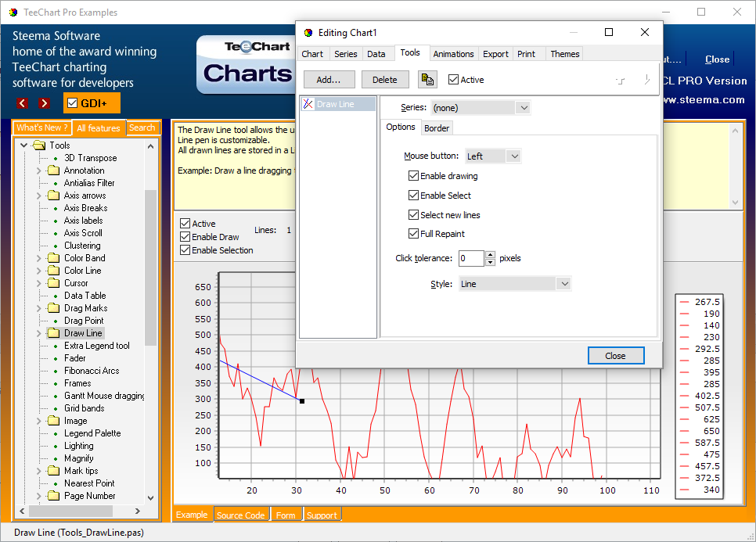Image resolution: width=756 pixels, height=542 pixels.
Task: Click the Delete button
Action: click(x=385, y=80)
